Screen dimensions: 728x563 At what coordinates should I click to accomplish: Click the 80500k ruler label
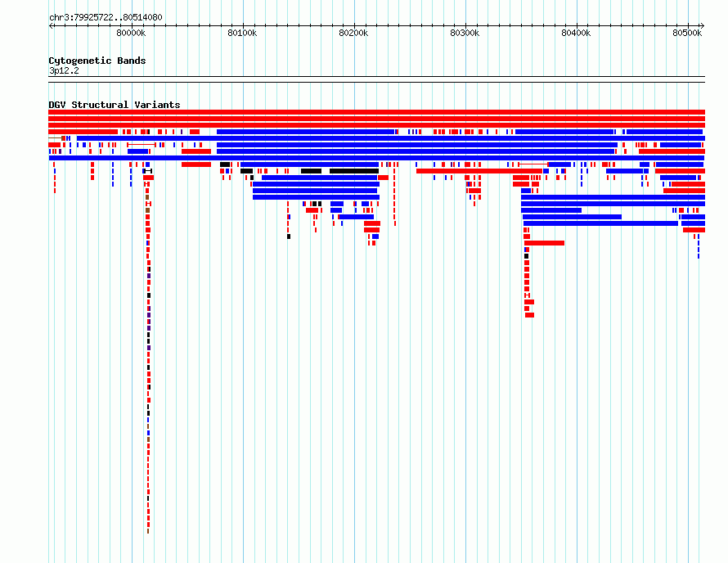point(687,33)
